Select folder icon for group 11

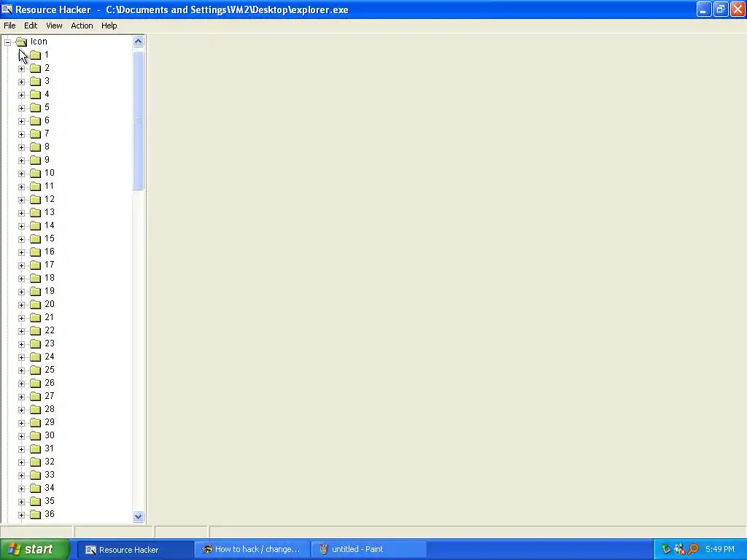click(x=35, y=186)
